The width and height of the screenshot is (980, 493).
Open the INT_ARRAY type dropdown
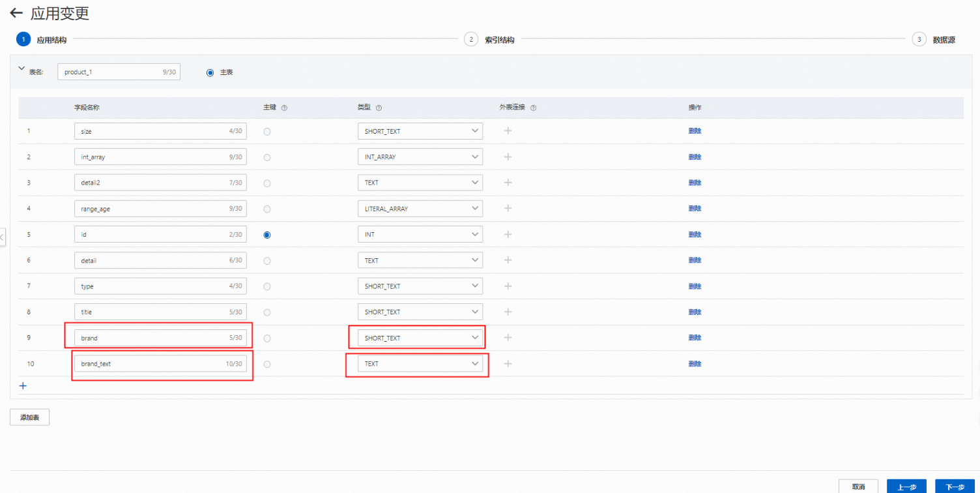click(420, 157)
